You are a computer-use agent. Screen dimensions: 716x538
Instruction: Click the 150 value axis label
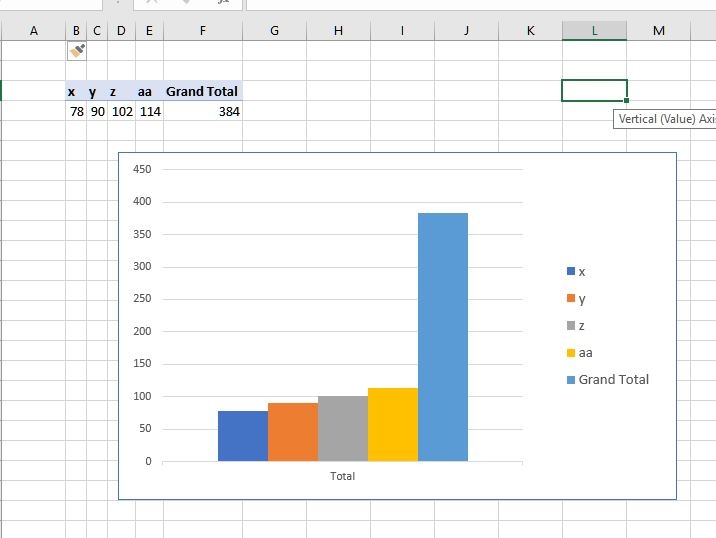[x=142, y=364]
